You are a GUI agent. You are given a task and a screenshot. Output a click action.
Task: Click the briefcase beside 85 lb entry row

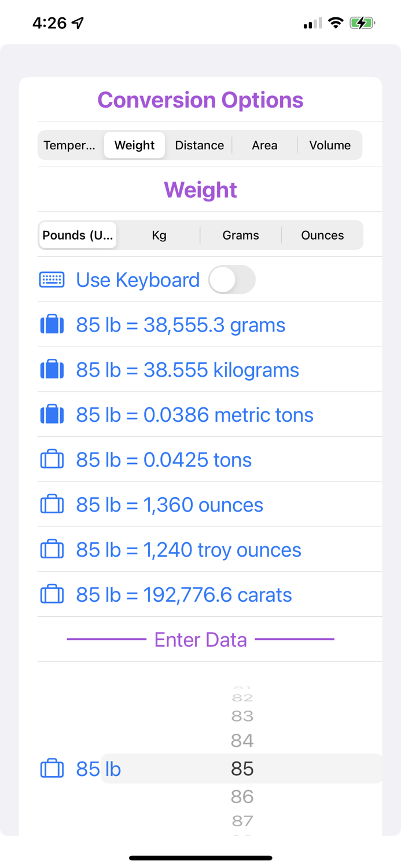pos(51,768)
